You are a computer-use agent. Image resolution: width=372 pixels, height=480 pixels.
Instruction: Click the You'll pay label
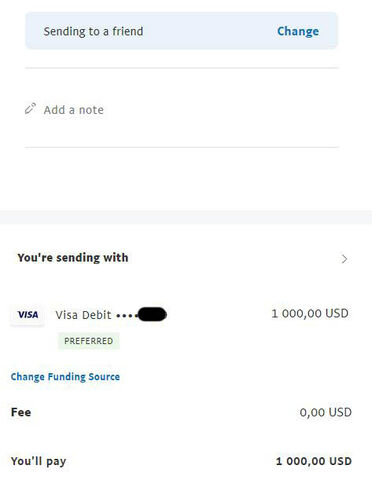click(38, 461)
